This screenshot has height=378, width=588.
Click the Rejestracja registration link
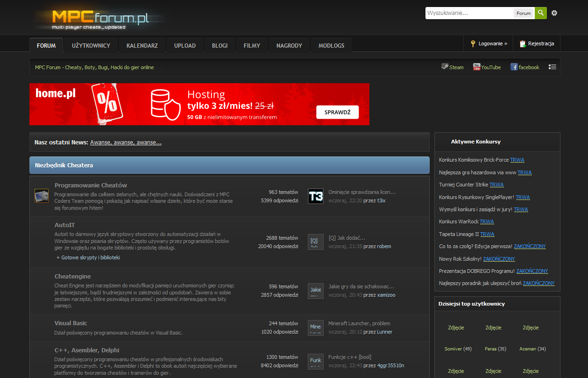click(x=541, y=43)
